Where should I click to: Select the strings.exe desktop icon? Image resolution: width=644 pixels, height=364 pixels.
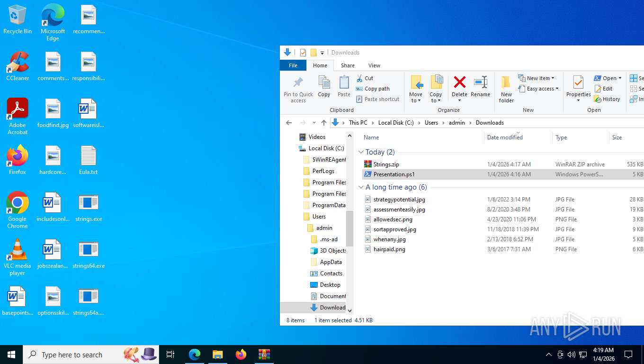89,208
